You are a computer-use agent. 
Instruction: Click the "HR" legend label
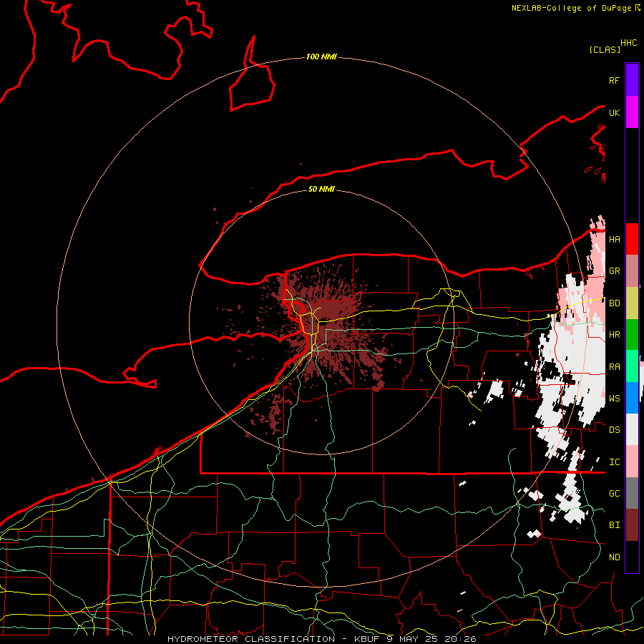[614, 335]
